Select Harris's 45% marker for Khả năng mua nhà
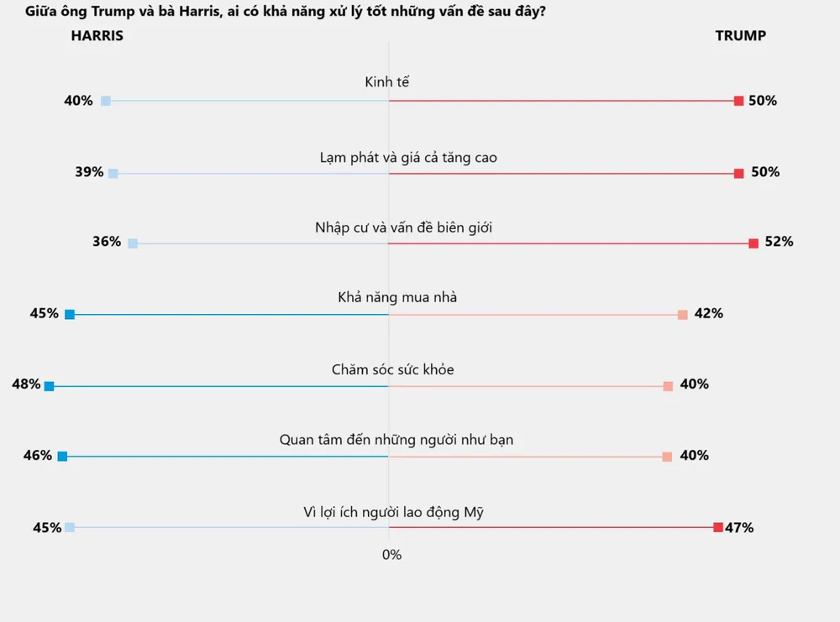The width and height of the screenshot is (840, 622). coord(70,314)
